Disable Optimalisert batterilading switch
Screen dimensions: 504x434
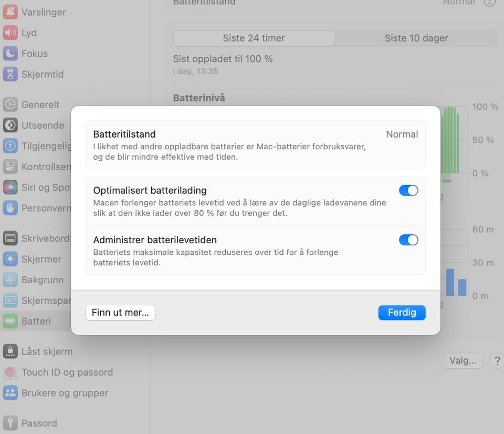pyautogui.click(x=408, y=190)
